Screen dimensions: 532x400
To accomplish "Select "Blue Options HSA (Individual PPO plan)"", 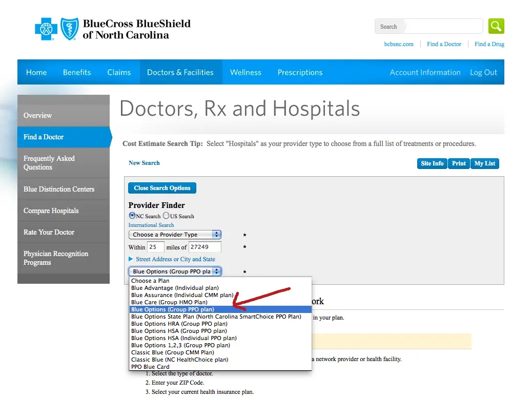I will (x=184, y=338).
